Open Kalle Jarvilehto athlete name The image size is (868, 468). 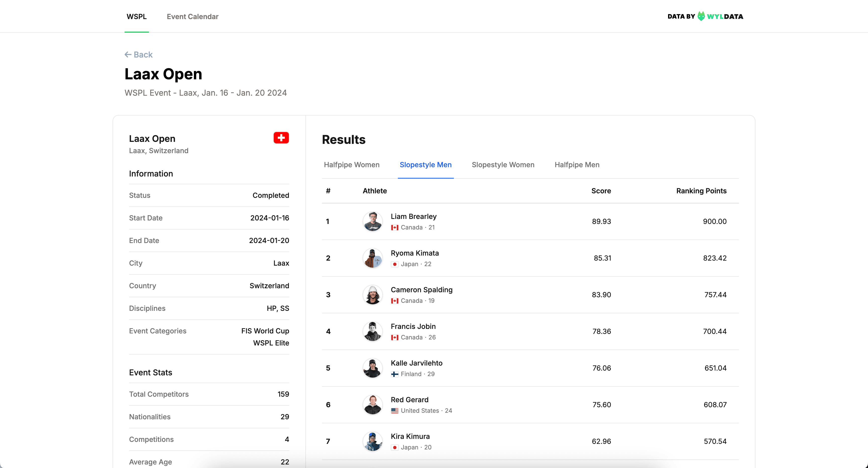pos(416,363)
